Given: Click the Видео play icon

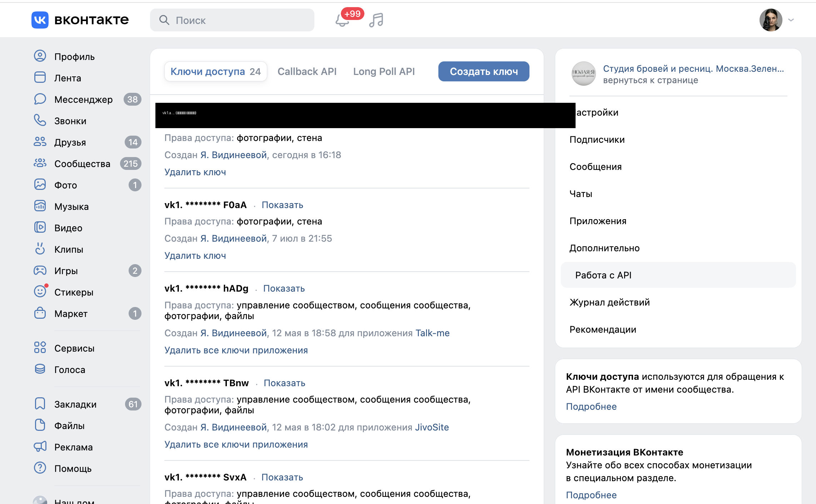Looking at the screenshot, I should tap(40, 228).
